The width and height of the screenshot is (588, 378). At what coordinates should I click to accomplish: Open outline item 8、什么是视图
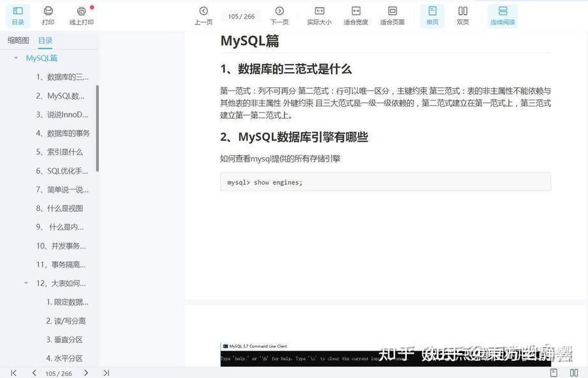[x=59, y=208]
